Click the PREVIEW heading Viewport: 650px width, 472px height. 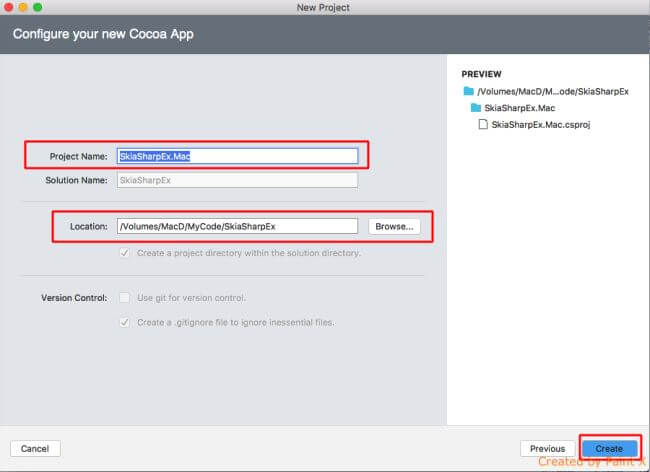[x=481, y=74]
